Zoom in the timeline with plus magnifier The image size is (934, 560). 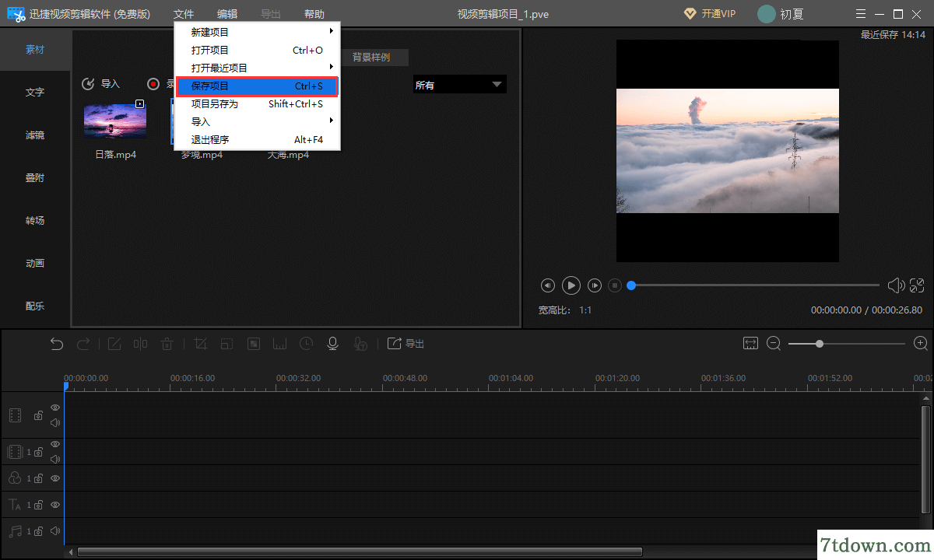[x=920, y=344]
